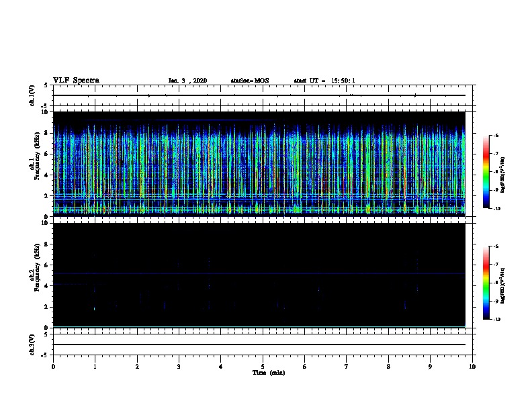Click the time axis tick label "7"

point(347,367)
